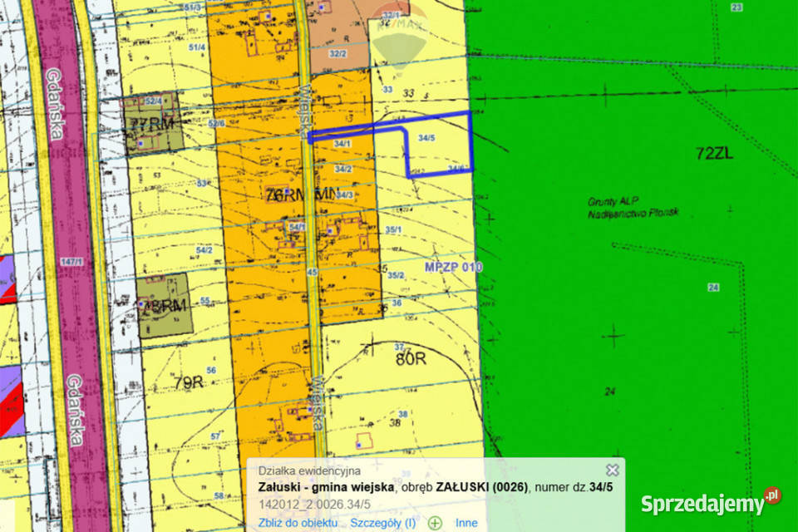Click the 72ZL forest zone label

pyautogui.click(x=718, y=153)
